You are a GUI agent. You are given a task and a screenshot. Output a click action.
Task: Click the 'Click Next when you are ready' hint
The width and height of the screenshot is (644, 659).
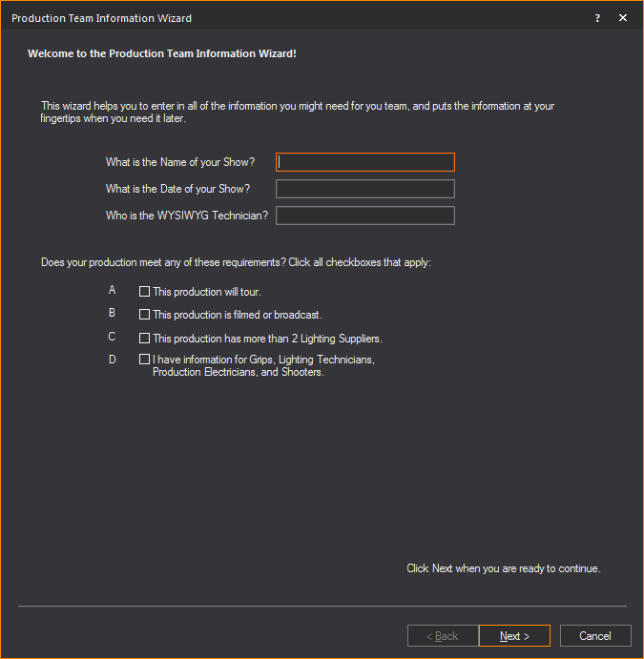click(503, 568)
